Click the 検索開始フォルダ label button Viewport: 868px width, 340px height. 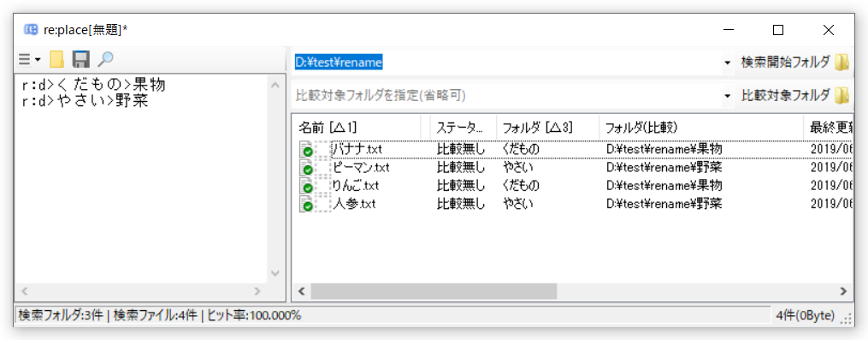(786, 63)
